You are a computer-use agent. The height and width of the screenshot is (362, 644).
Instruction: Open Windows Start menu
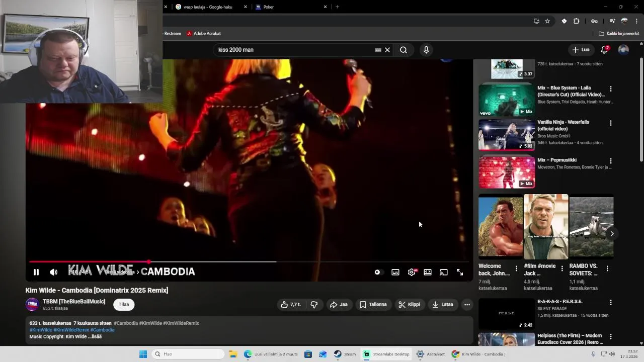coord(143,354)
